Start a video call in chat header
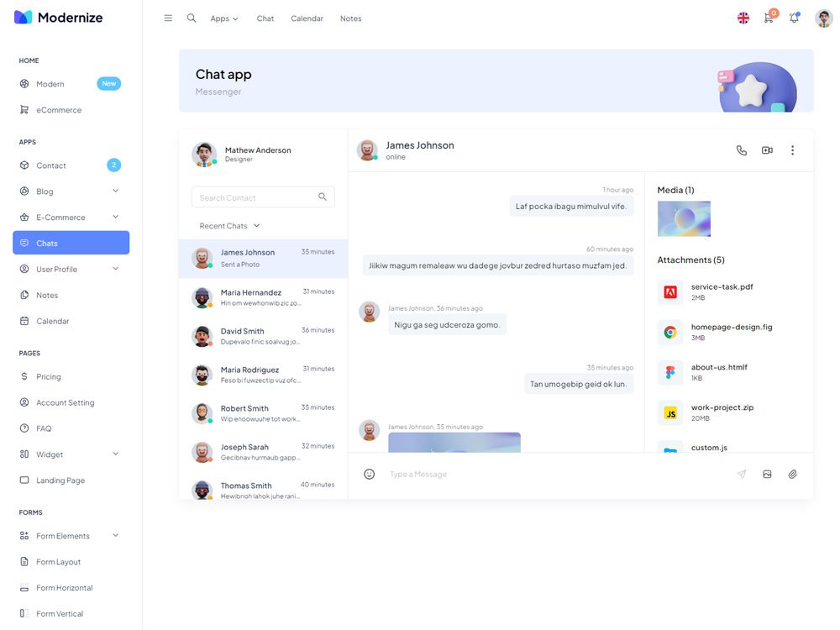The width and height of the screenshot is (840, 630). 767,150
